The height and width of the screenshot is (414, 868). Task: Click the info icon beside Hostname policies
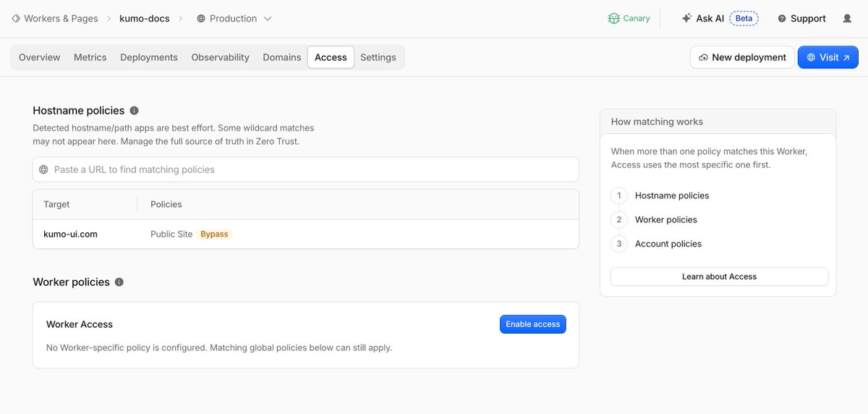point(133,111)
